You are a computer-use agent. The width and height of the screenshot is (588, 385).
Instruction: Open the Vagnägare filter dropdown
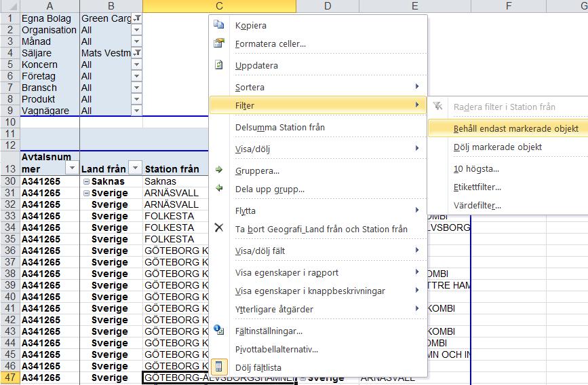point(137,111)
